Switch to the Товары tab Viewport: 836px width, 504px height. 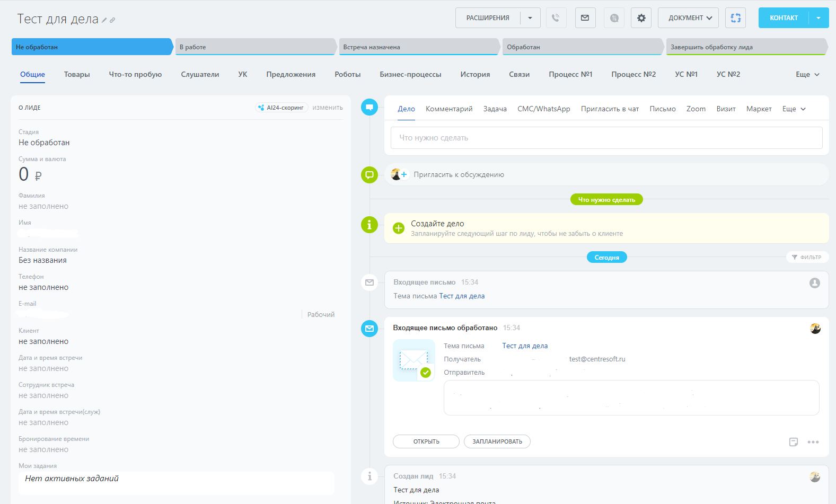click(77, 75)
